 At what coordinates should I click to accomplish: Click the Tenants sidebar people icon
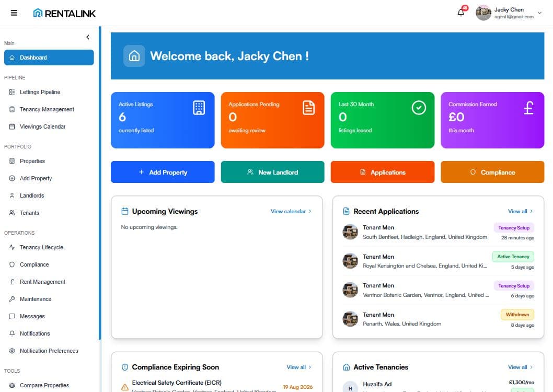click(x=12, y=213)
